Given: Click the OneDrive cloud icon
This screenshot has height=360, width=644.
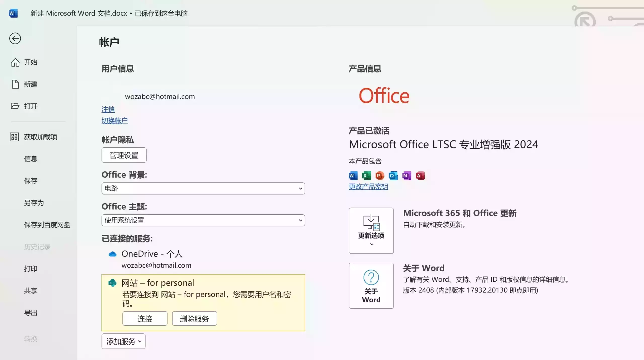Looking at the screenshot, I should (x=112, y=254).
